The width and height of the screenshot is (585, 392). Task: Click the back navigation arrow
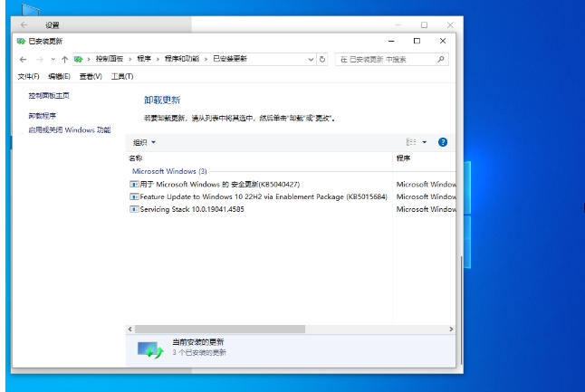[23, 59]
